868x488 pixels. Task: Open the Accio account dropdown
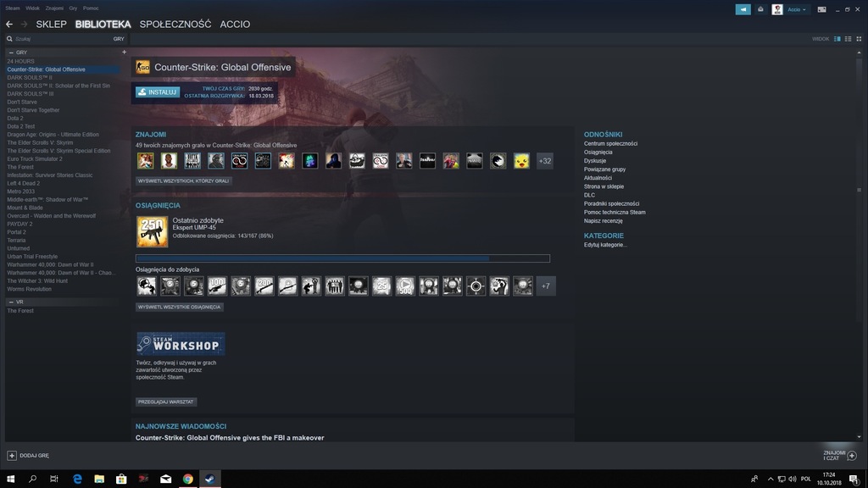(797, 9)
